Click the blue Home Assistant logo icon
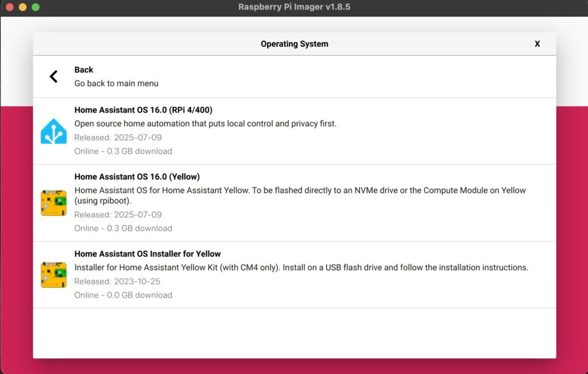Viewport: 588px width, 374px height. [53, 132]
